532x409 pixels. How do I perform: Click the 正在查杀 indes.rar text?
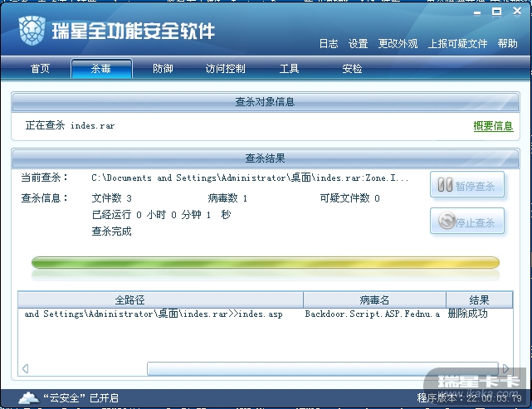(70, 125)
